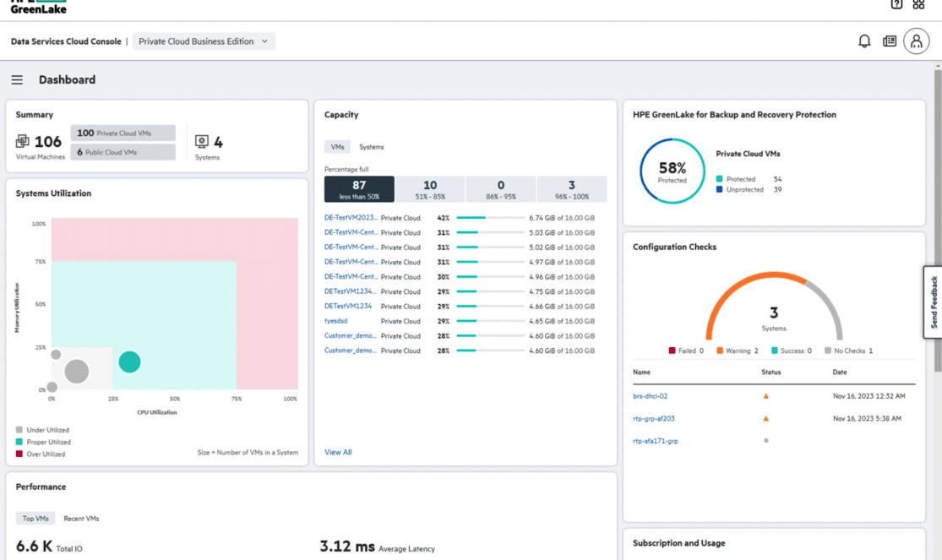Click the Data Services Cloud Console title
This screenshot has width=942, height=560.
pos(66,41)
